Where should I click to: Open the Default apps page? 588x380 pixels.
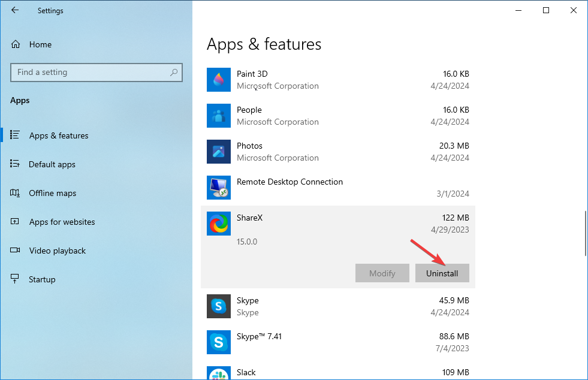(52, 164)
